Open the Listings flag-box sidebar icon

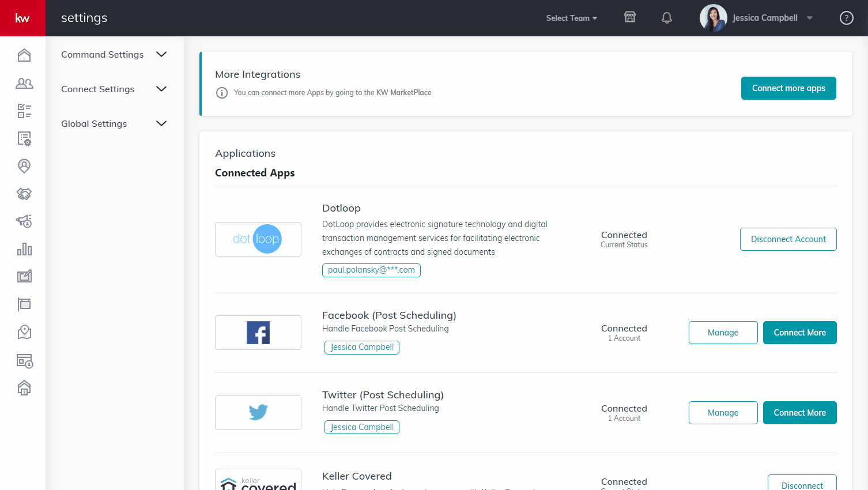[x=24, y=304]
